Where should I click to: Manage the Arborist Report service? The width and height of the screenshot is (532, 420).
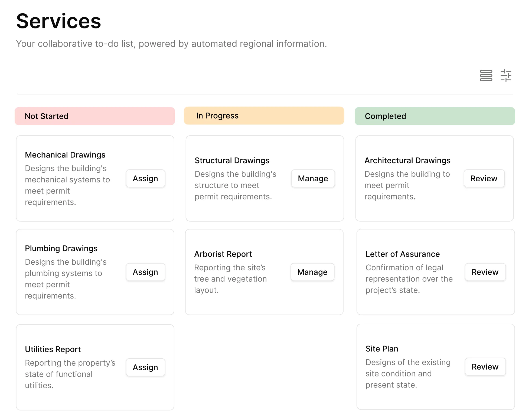click(312, 272)
